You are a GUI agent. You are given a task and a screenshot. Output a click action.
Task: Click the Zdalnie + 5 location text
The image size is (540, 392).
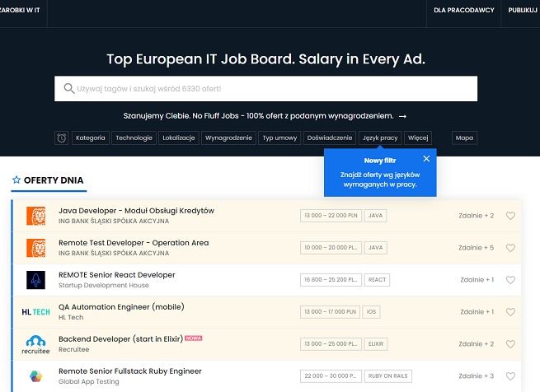(x=476, y=248)
